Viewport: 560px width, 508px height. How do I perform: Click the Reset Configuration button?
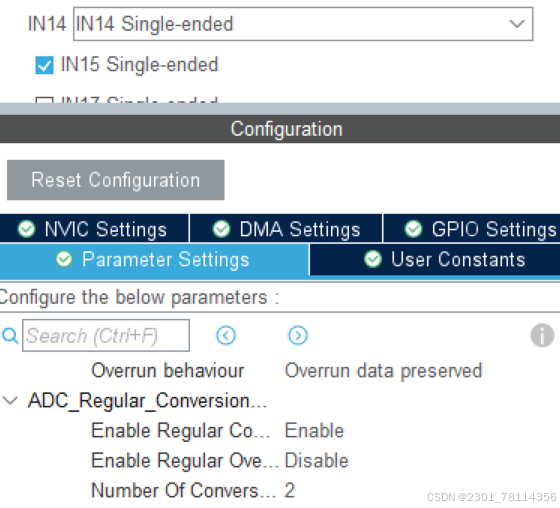tap(116, 180)
